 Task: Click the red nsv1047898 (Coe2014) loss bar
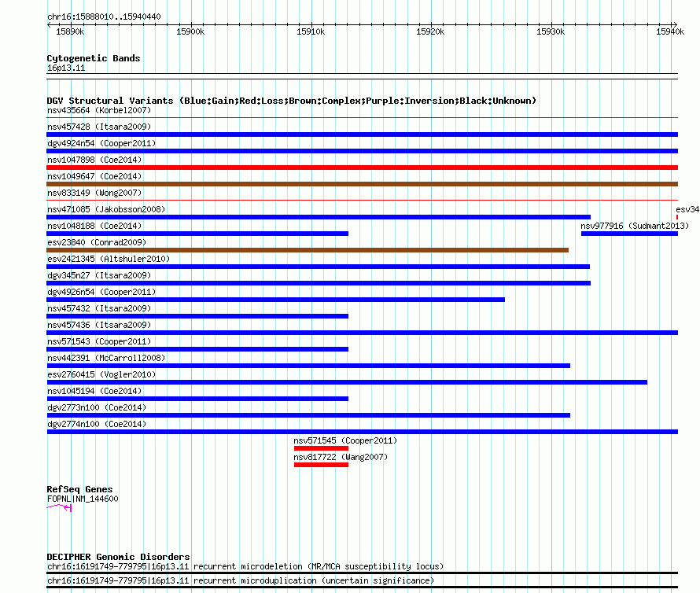pyautogui.click(x=362, y=168)
